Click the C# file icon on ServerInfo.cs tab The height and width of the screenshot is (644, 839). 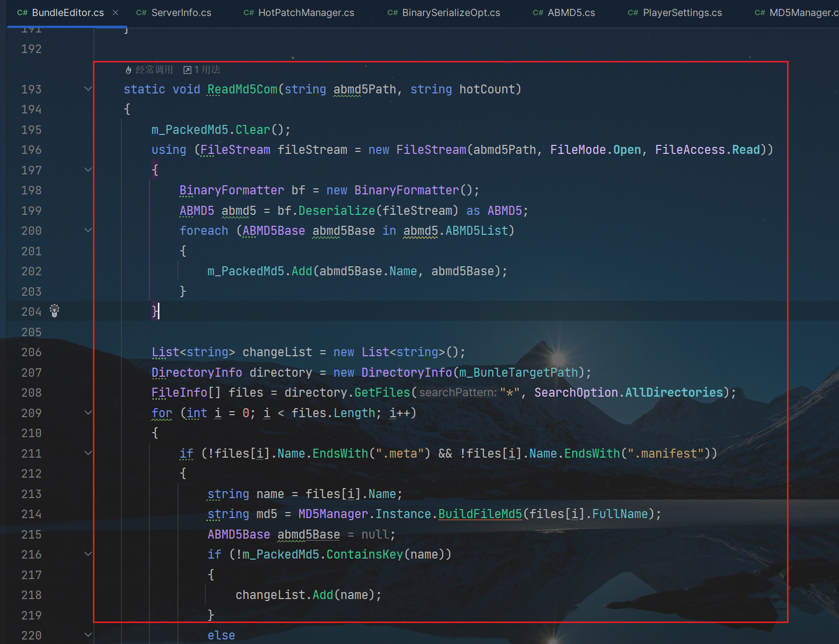point(141,13)
